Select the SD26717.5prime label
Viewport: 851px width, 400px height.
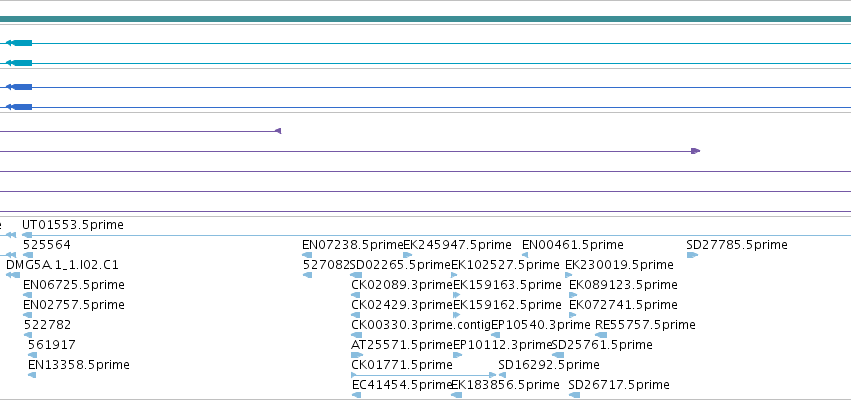coord(619,385)
